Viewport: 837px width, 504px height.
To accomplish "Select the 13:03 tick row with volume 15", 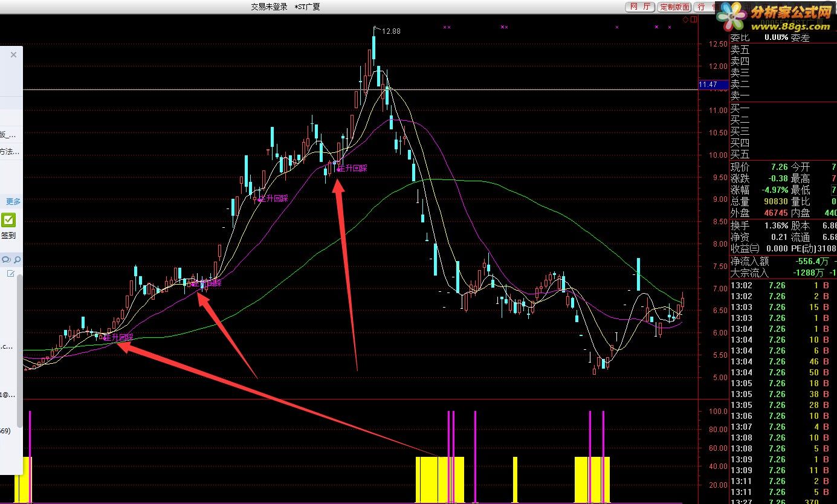I will coord(783,307).
